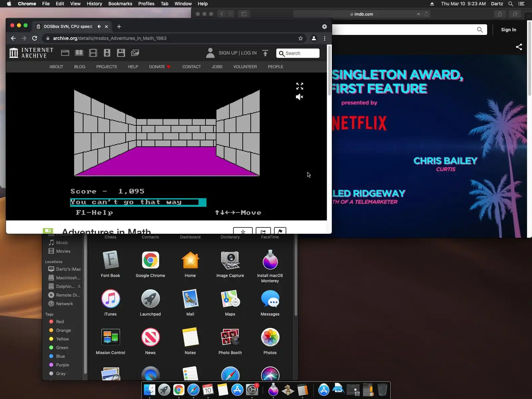Open Image Capture in the Finder window
Viewport: 532px width, 399px height.
(230, 264)
